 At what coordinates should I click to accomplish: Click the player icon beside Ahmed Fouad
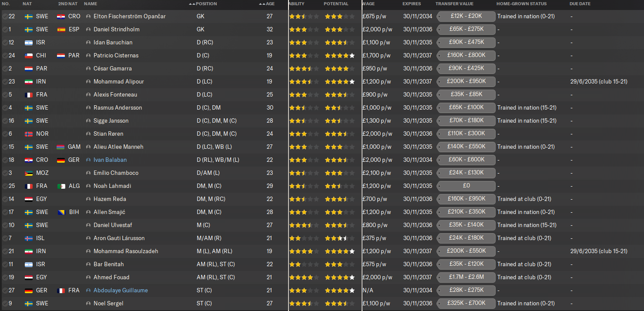click(89, 278)
